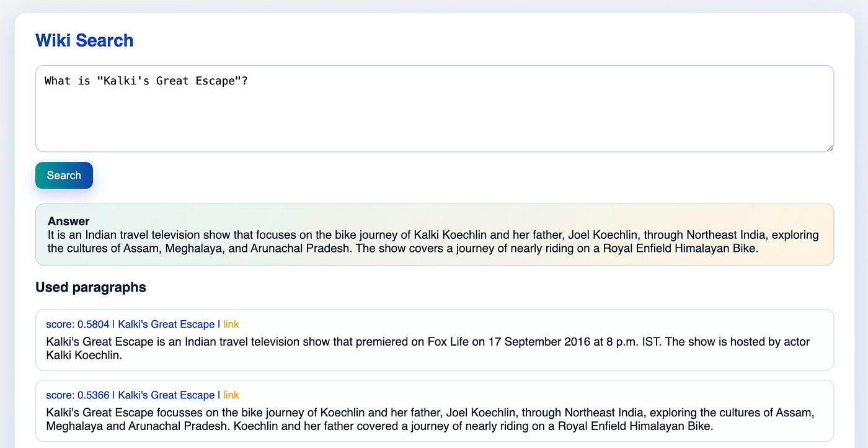Open the second result's orange link
This screenshot has height=448, width=868.
pos(231,395)
